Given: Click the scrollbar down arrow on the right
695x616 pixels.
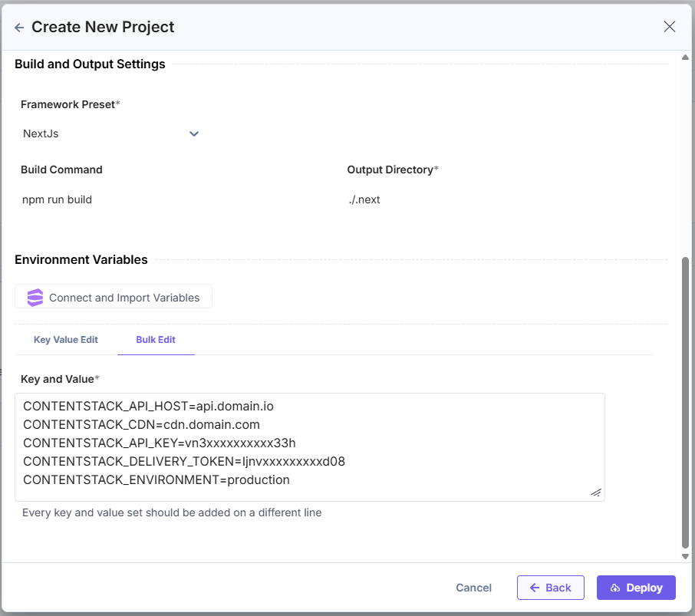Looking at the screenshot, I should pos(685,557).
